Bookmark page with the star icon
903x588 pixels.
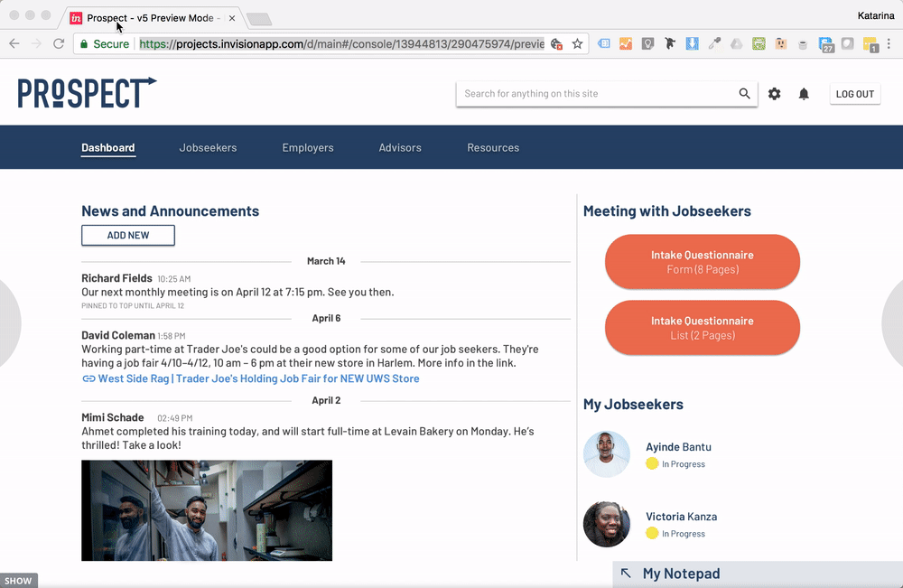pyautogui.click(x=577, y=43)
